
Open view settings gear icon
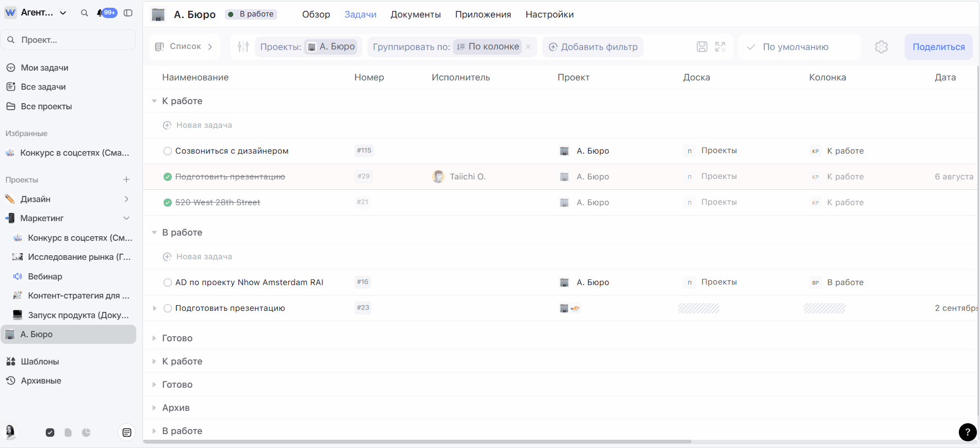(x=881, y=47)
